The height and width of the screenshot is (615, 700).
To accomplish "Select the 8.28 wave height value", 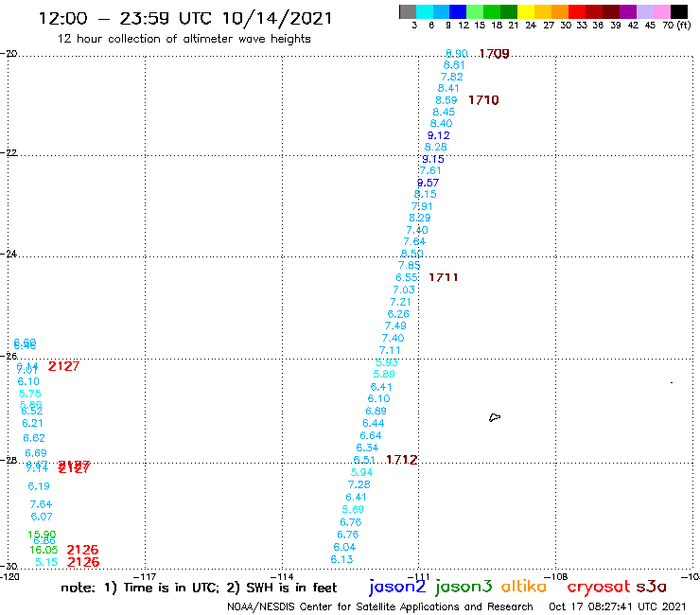I will [436, 147].
